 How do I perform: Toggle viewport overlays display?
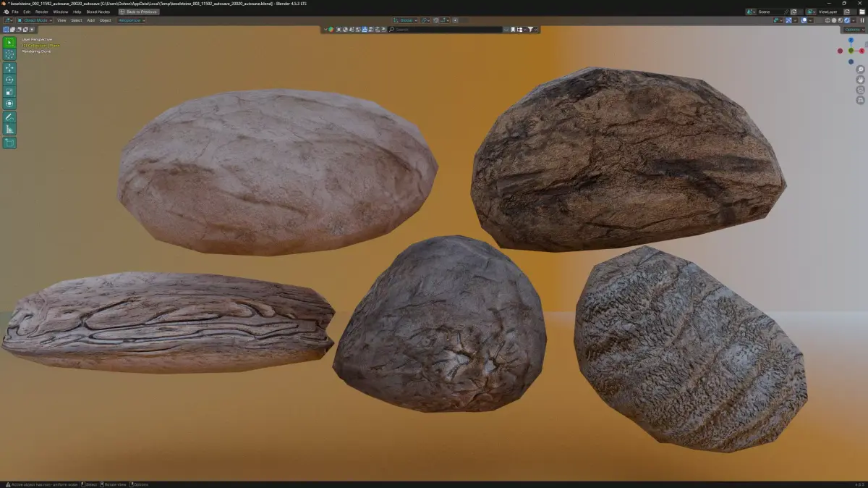point(804,20)
